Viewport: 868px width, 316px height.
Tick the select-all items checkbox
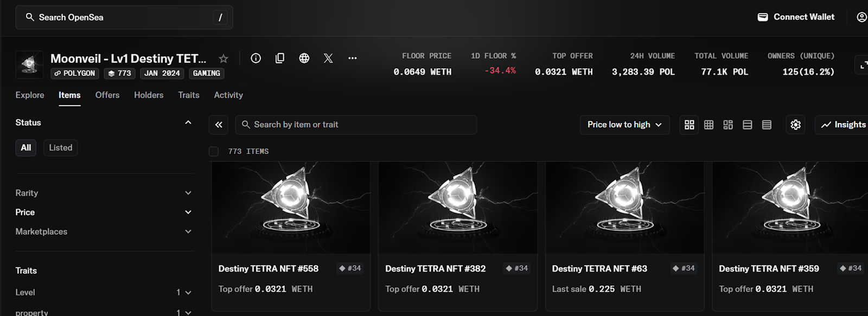214,151
